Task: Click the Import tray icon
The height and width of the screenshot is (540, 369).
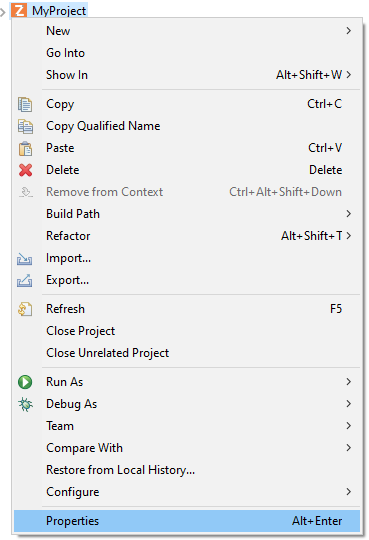Action: click(x=25, y=259)
